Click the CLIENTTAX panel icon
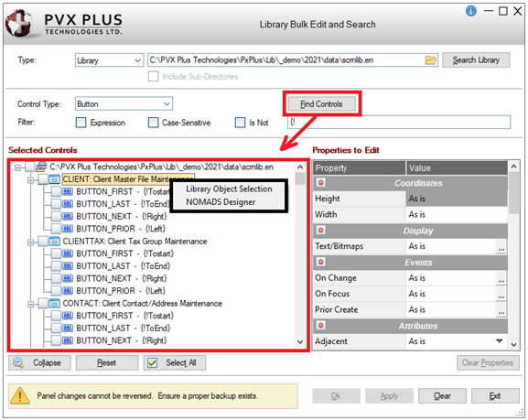This screenshot has height=420, width=528. point(54,242)
